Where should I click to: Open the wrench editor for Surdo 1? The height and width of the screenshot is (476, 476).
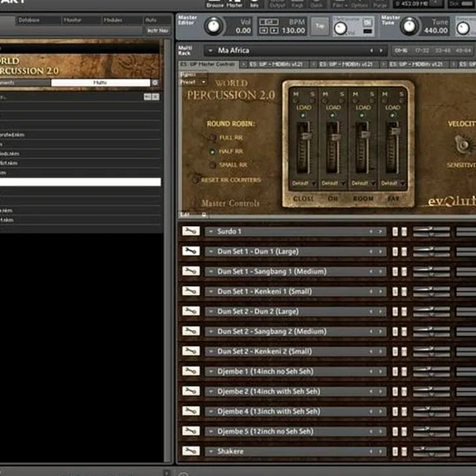click(190, 231)
